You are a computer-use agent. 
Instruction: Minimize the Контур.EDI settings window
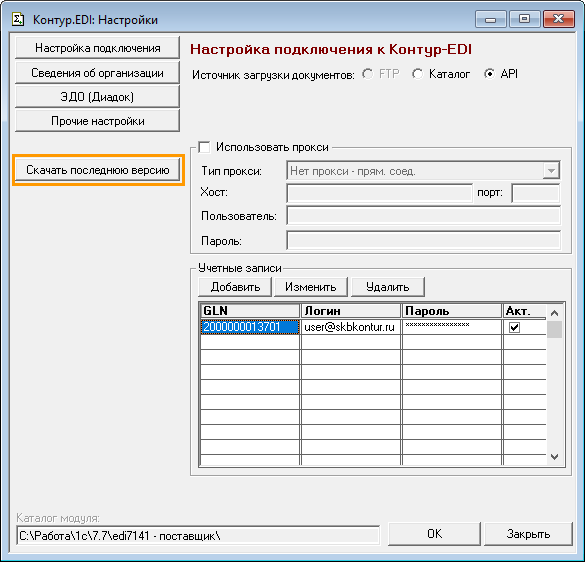[x=491, y=19]
